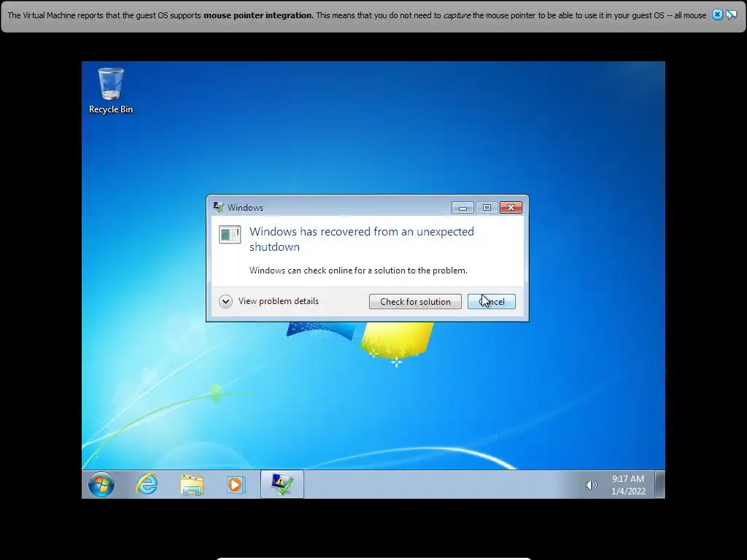This screenshot has width=747, height=560.
Task: Open the clock showing 9:17 AM
Action: pos(628,485)
